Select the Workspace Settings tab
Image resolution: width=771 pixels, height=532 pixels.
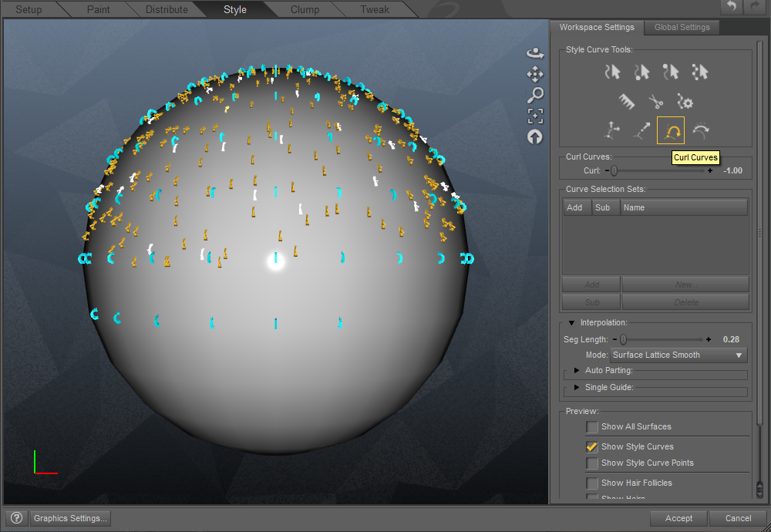597,28
